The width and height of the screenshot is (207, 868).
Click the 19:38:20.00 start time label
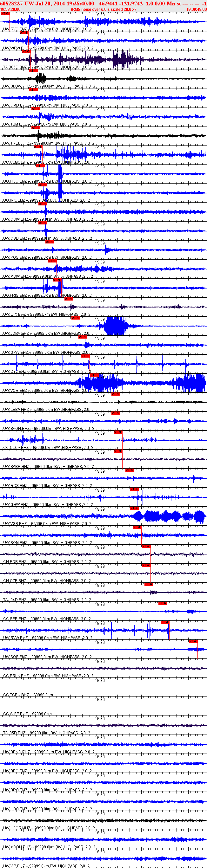click(x=10, y=10)
